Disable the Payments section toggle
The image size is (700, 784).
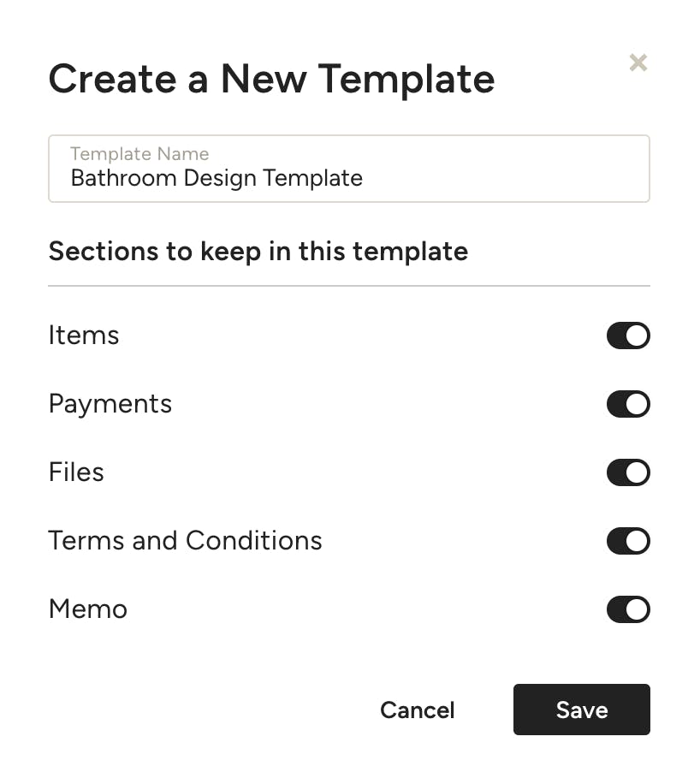[628, 404]
